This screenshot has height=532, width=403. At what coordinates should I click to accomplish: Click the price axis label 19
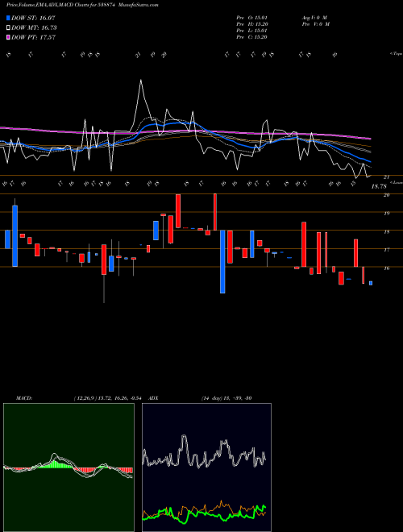tap(386, 214)
